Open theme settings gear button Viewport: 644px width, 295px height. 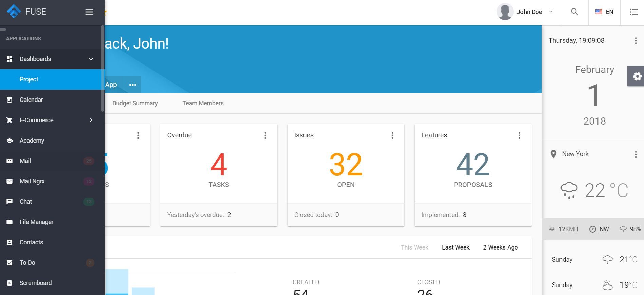click(636, 76)
